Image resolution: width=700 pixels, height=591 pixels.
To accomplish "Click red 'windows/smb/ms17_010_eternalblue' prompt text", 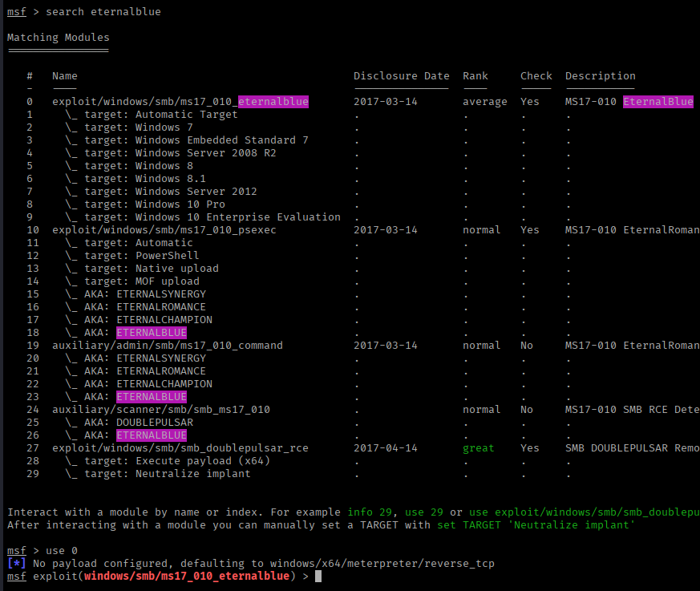I will pyautogui.click(x=187, y=577).
